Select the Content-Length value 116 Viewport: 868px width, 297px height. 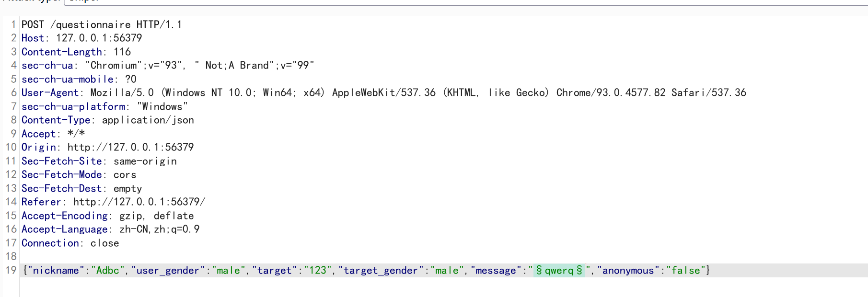point(122,52)
